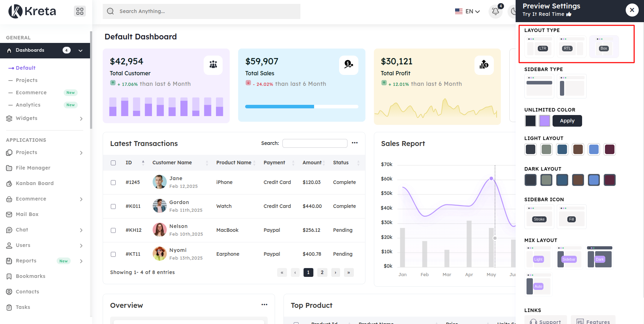The image size is (644, 324).
Task: Click the Total Customer group icon
Action: (213, 65)
